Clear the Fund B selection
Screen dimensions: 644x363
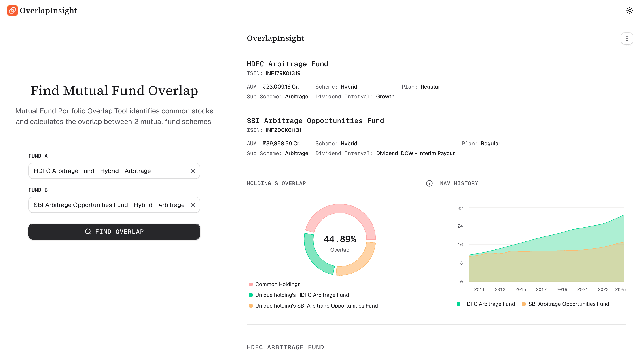point(193,205)
